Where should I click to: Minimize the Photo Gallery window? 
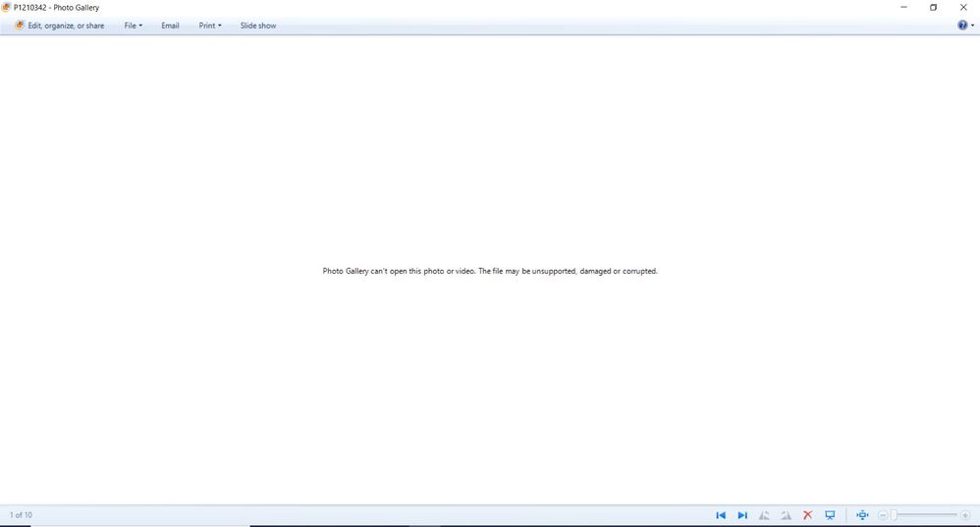tap(903, 8)
